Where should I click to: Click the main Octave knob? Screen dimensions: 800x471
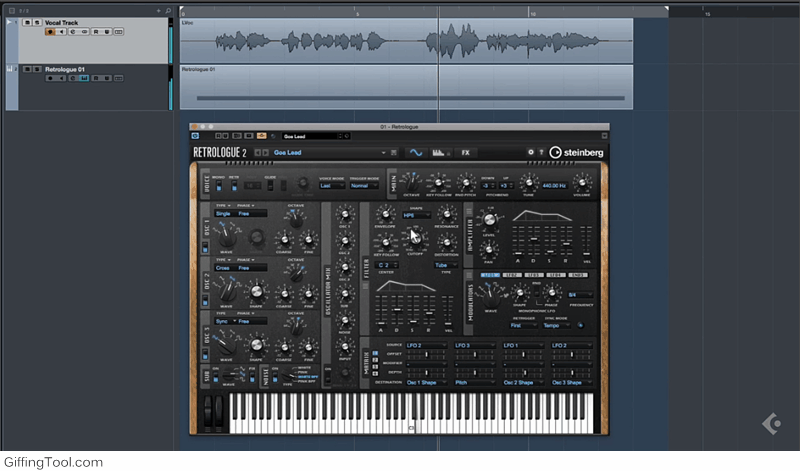pyautogui.click(x=411, y=182)
